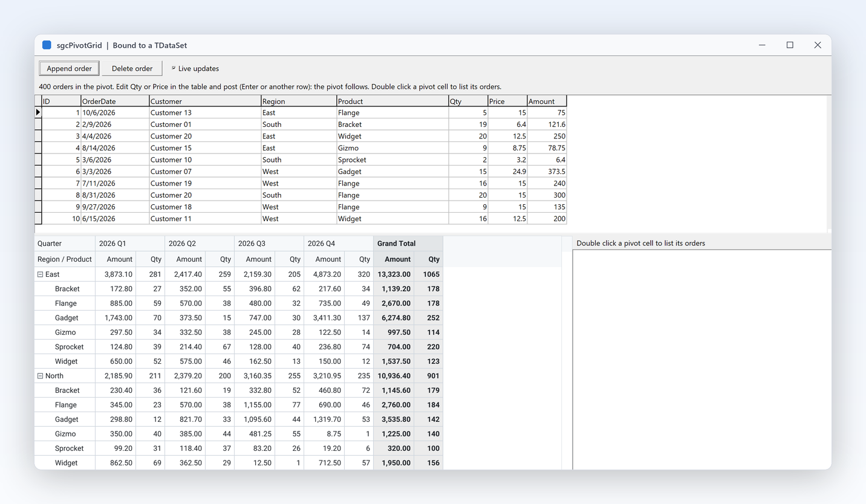Select North Gadget Q4 amount 1,319.70

pyautogui.click(x=324, y=419)
